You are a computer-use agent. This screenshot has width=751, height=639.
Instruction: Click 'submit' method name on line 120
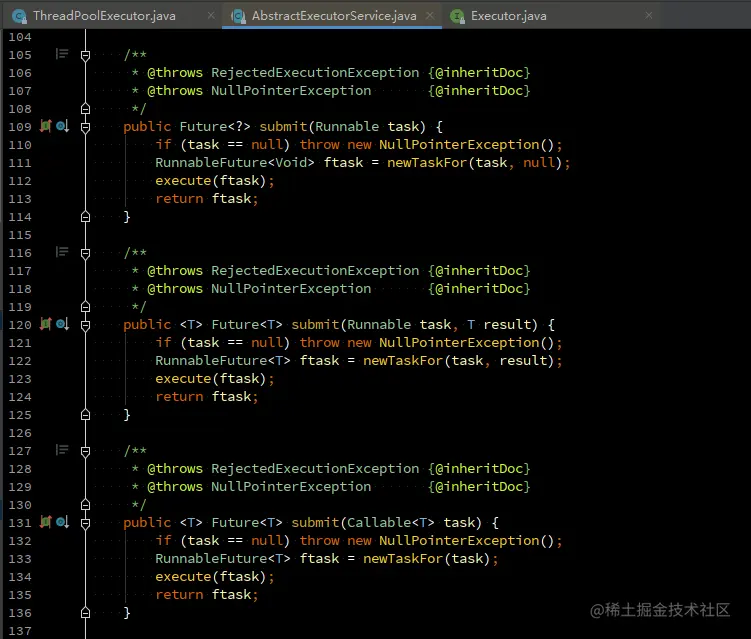(315, 324)
